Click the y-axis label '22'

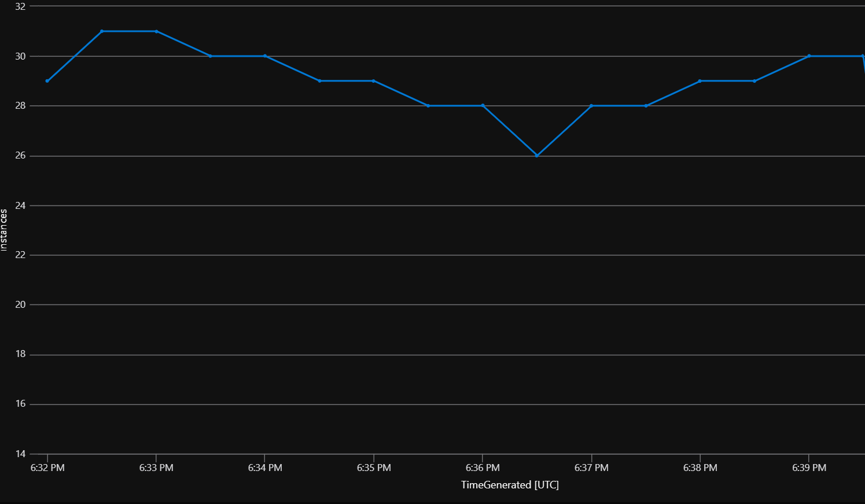20,255
